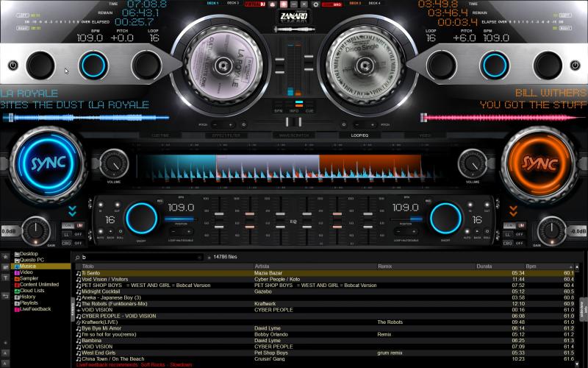Switch to DECK 1
This screenshot has height=368, width=588.
tap(212, 3)
